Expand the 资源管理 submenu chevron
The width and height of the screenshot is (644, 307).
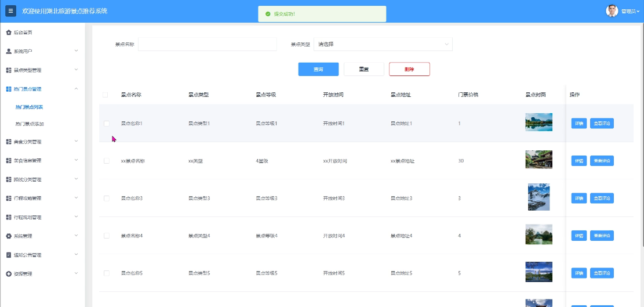(76, 274)
